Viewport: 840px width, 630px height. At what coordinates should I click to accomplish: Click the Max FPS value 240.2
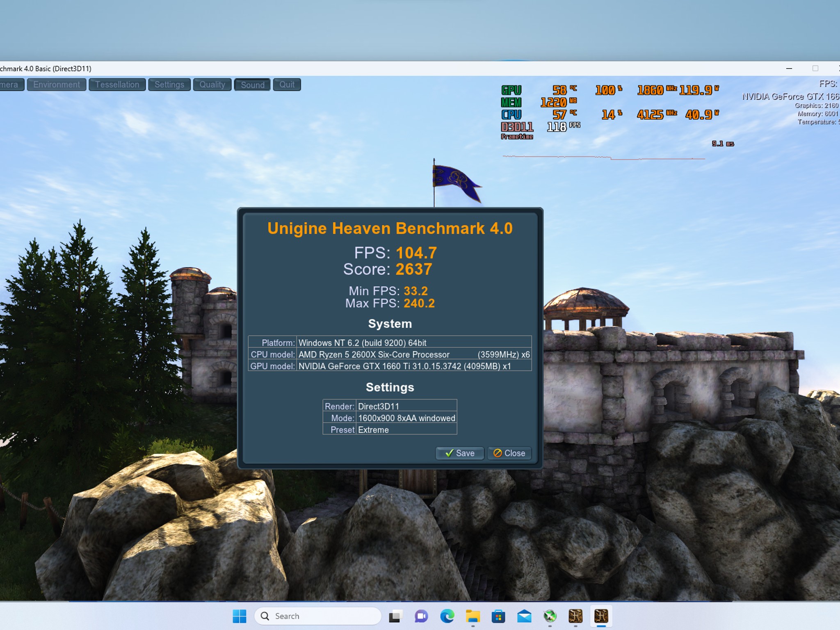[x=419, y=303]
